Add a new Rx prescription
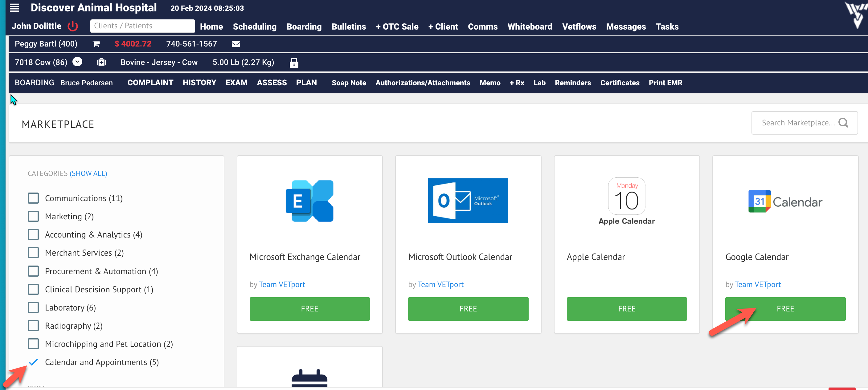 517,83
